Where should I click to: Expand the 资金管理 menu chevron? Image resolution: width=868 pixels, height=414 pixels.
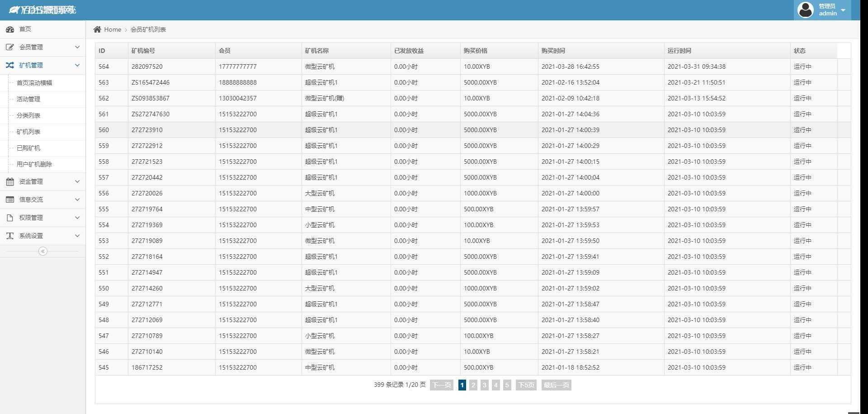tap(77, 181)
